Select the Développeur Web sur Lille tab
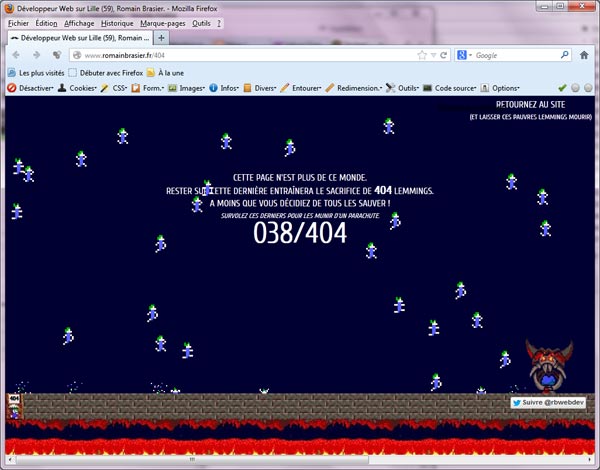Image resolution: width=600 pixels, height=470 pixels. click(x=80, y=38)
